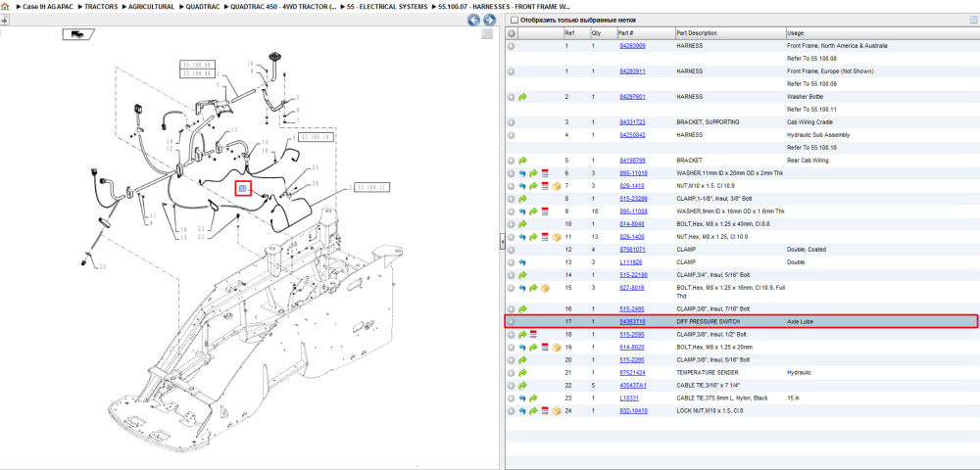Image resolution: width=980 pixels, height=470 pixels.
Task: Click the package box icon on row 627-8016
Action: pyautogui.click(x=544, y=288)
